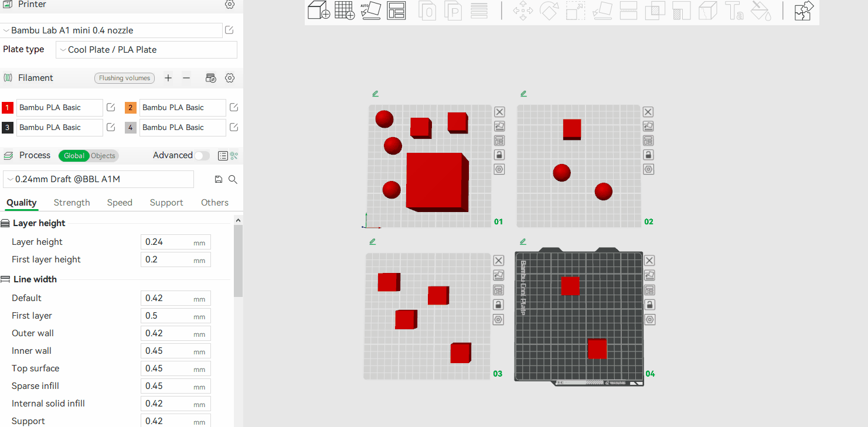Toggle the lock on plate 02
The width and height of the screenshot is (868, 427).
click(648, 155)
